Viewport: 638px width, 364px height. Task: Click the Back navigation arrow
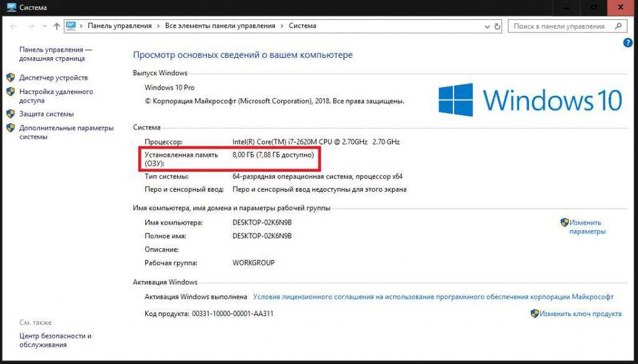pyautogui.click(x=14, y=26)
